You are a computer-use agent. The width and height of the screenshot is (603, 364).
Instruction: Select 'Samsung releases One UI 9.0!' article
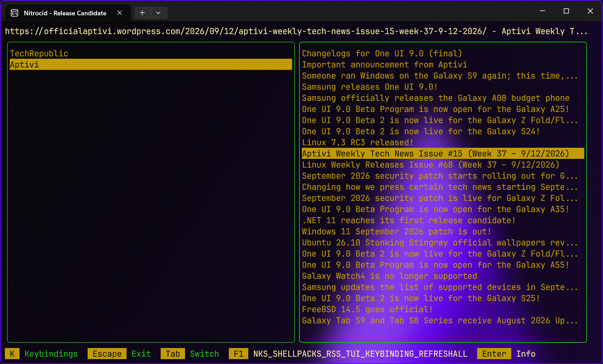(443, 87)
